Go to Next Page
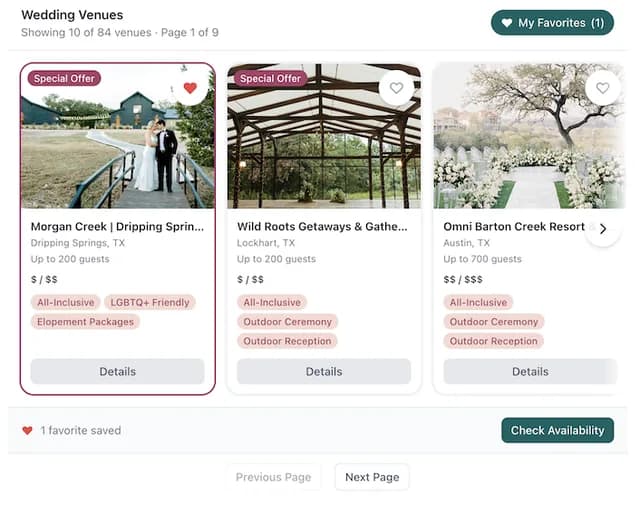This screenshot has height=506, width=640. (372, 477)
